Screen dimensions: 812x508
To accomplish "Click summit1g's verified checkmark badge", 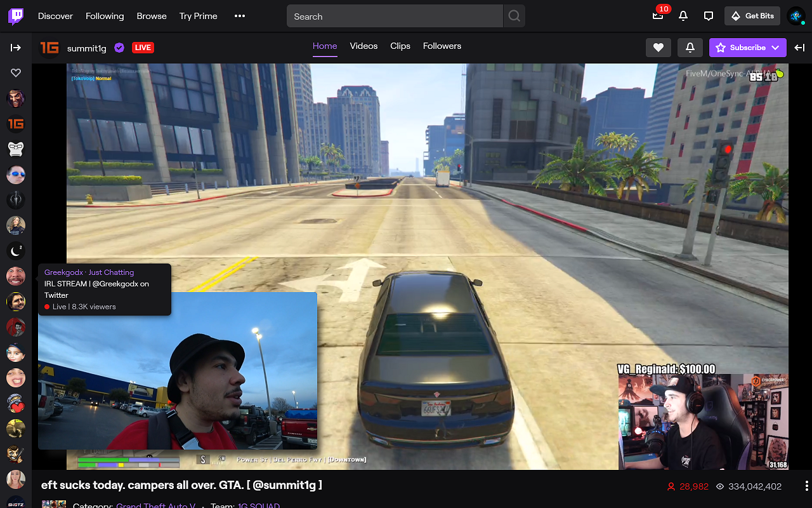I will tap(119, 47).
